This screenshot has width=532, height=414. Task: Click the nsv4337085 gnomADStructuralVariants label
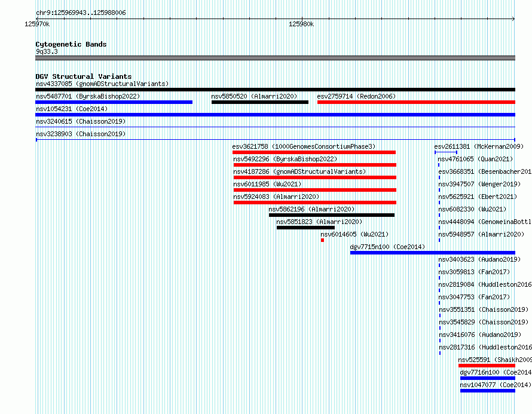point(102,84)
